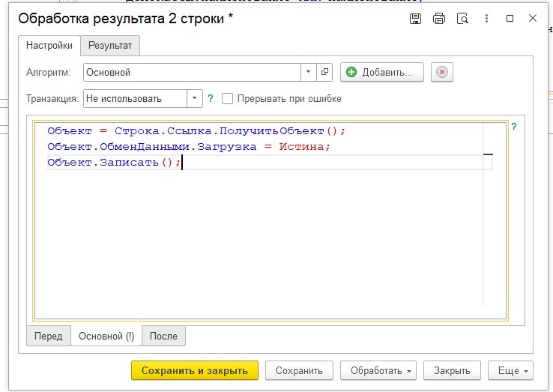Select the Основной (!) tab
Screen dimensions: 553x392
click(x=106, y=336)
